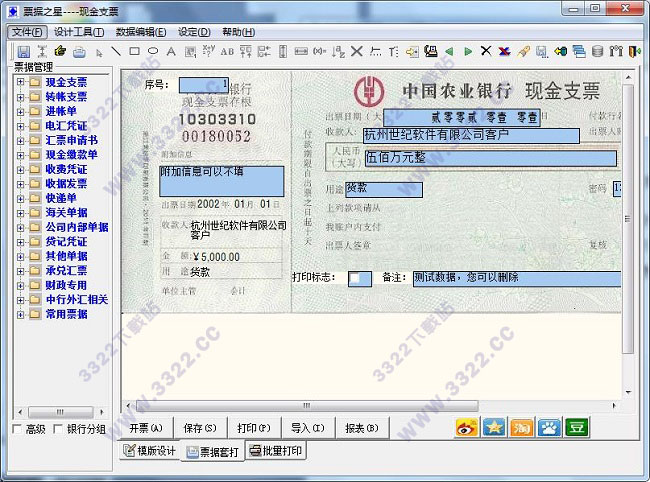Click the black X toolbar icon

click(486, 51)
